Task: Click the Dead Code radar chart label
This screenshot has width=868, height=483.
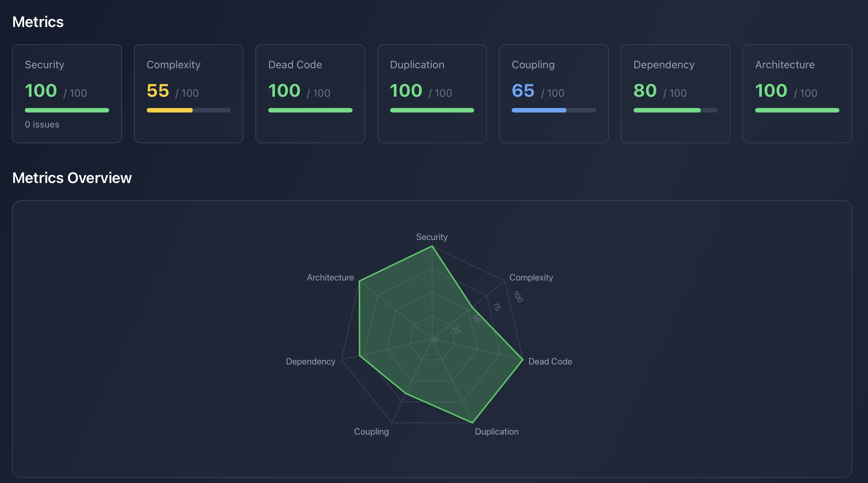Action: coord(550,361)
